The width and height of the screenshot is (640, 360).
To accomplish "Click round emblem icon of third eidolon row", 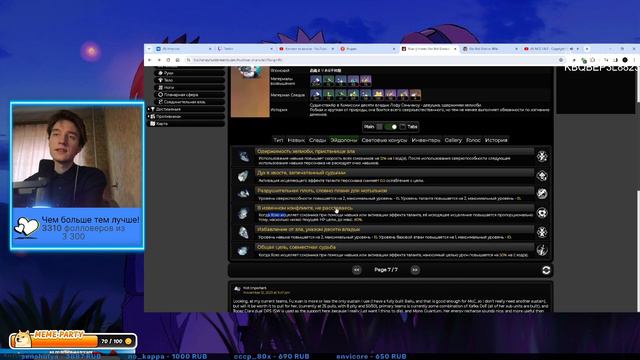I will [542, 193].
